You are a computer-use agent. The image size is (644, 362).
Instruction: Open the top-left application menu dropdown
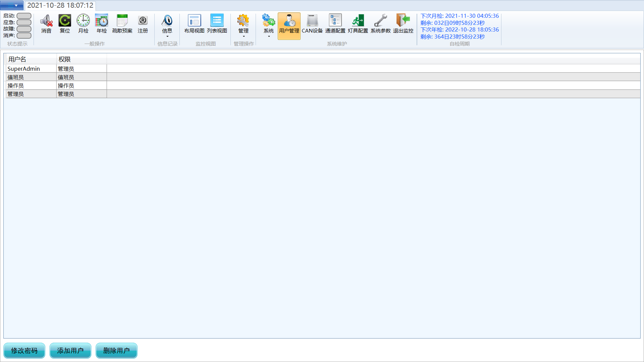[x=12, y=5]
